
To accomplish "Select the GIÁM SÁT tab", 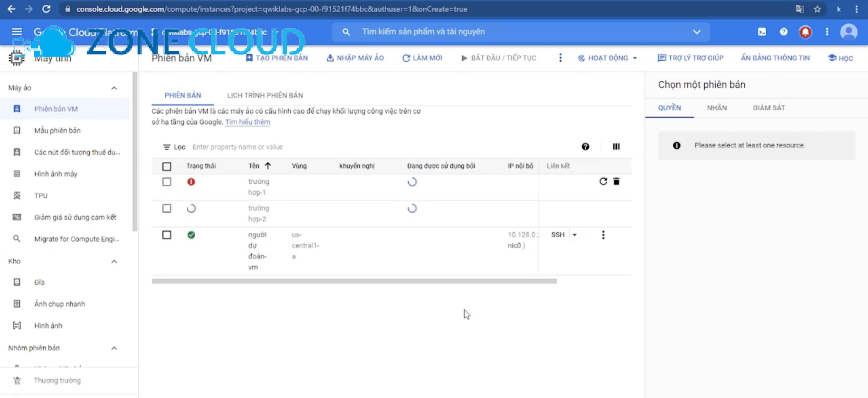I will pyautogui.click(x=769, y=108).
